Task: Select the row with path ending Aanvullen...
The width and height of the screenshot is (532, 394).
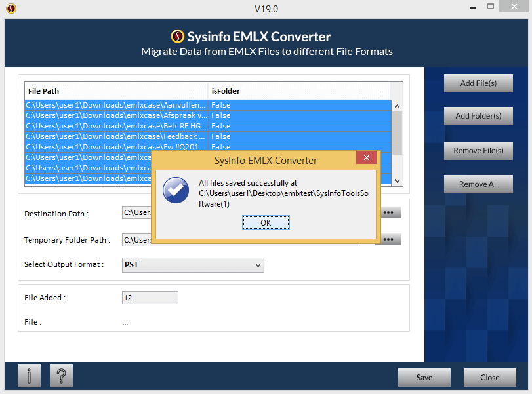Action: 208,105
